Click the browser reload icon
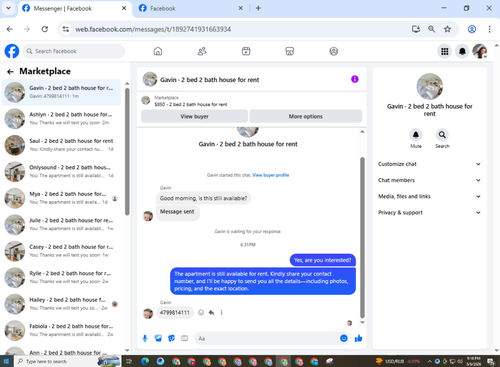 click(x=45, y=29)
